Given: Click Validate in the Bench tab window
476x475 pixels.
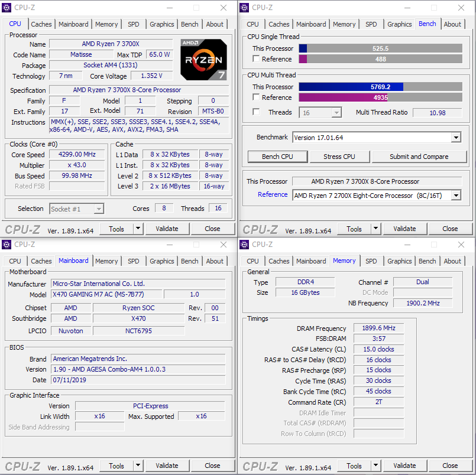Looking at the screenshot, I should coord(405,229).
